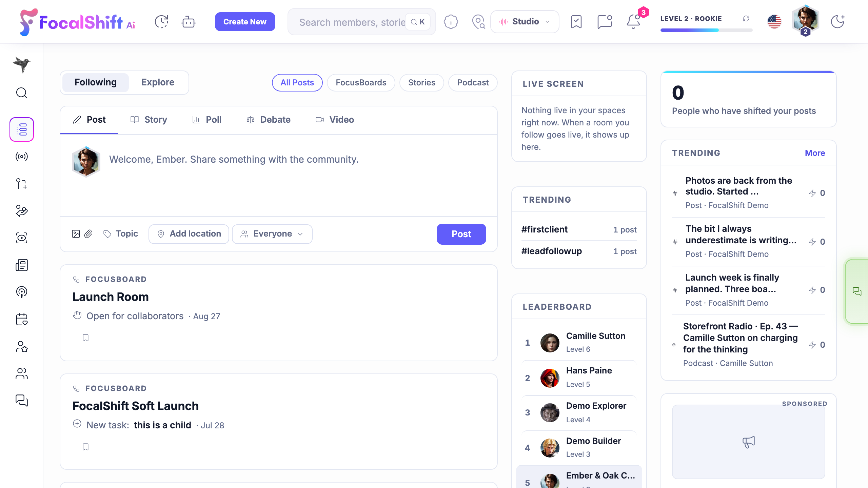The width and height of the screenshot is (868, 488).
Task: Click the Topic tag button
Action: tap(121, 234)
